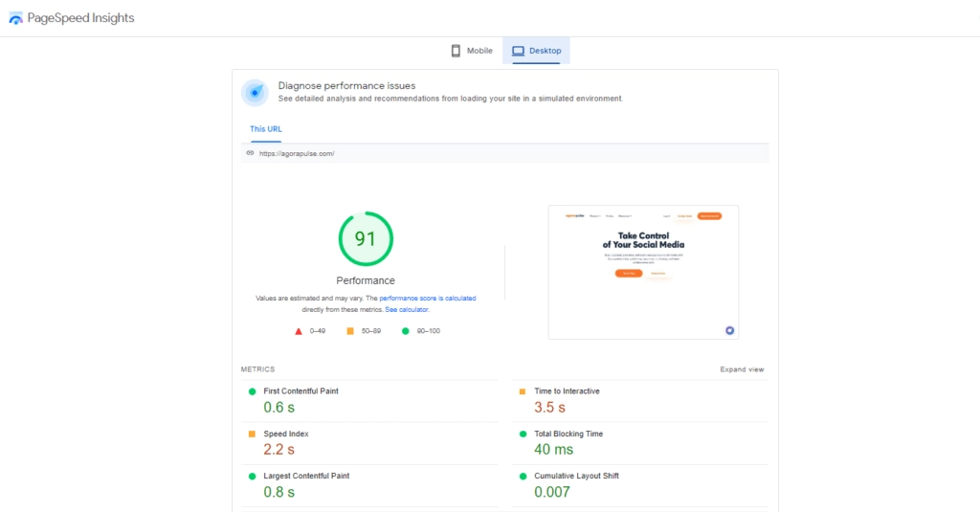Expand the First Contentful Paint metric
This screenshot has height=512, width=980.
point(301,391)
